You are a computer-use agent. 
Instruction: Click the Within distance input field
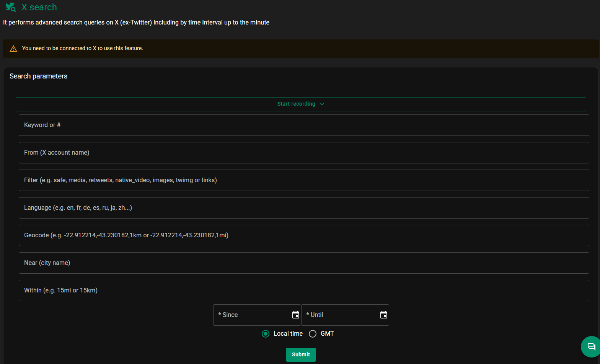303,291
